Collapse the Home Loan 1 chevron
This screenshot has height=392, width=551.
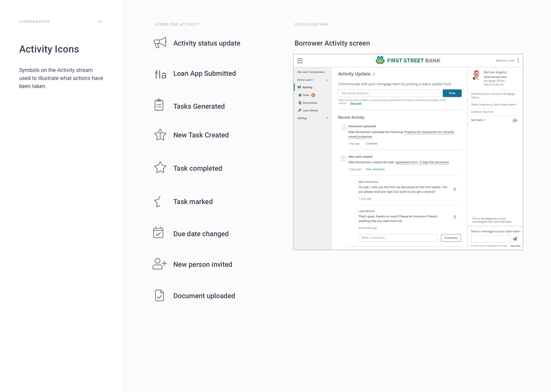[x=327, y=80]
